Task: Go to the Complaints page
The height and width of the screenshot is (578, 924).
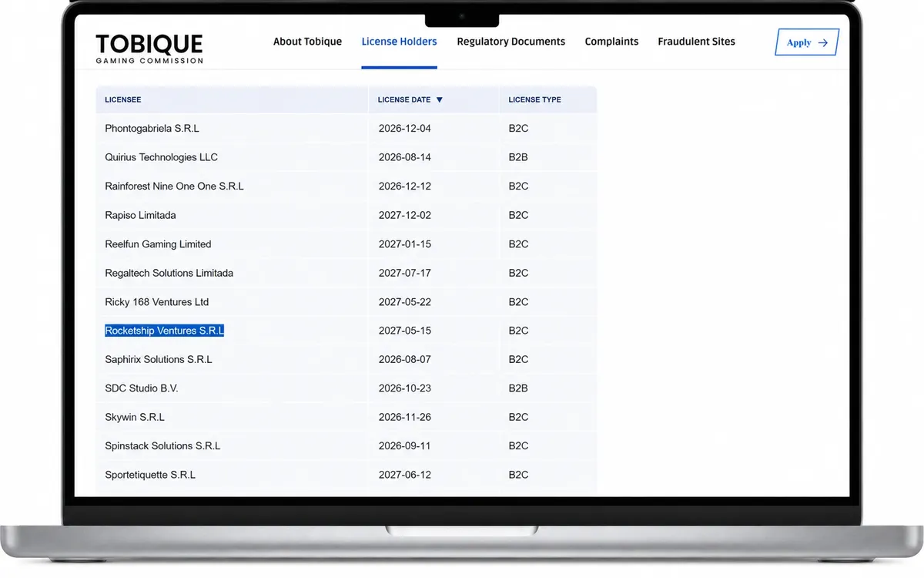Action: (611, 42)
